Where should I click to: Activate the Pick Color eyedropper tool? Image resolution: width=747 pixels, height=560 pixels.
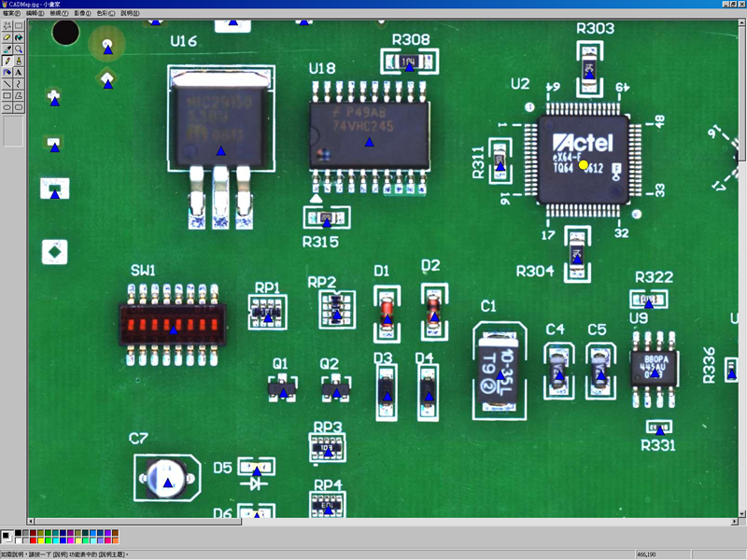click(x=7, y=49)
